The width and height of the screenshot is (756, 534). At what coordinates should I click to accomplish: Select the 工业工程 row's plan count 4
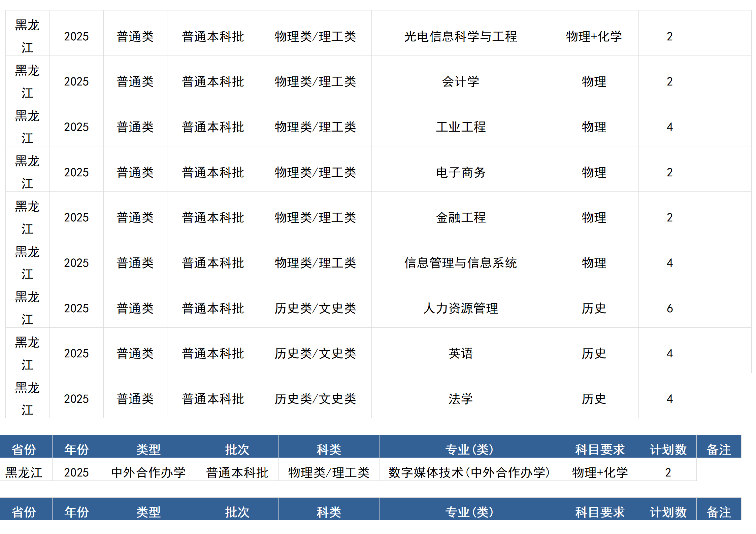tap(669, 127)
